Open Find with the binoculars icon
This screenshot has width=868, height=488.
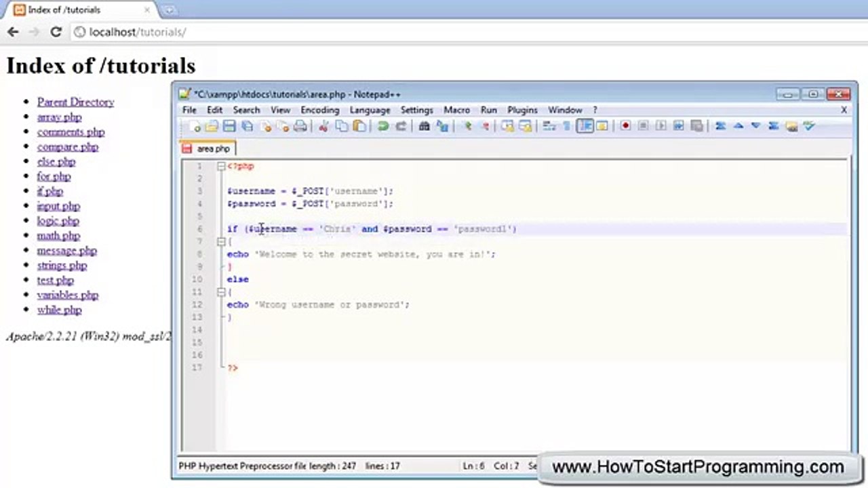click(x=424, y=126)
